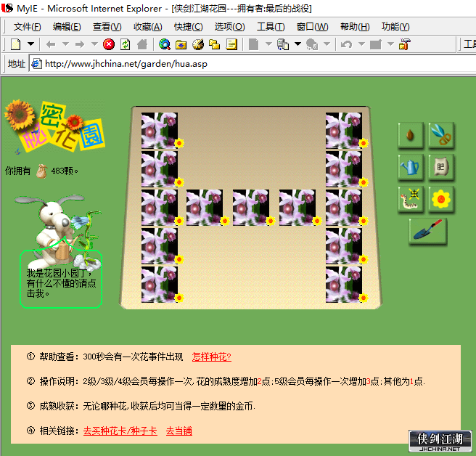This screenshot has height=456, width=476.
Task: Expand the Forward history dropdown
Action: (x=94, y=44)
